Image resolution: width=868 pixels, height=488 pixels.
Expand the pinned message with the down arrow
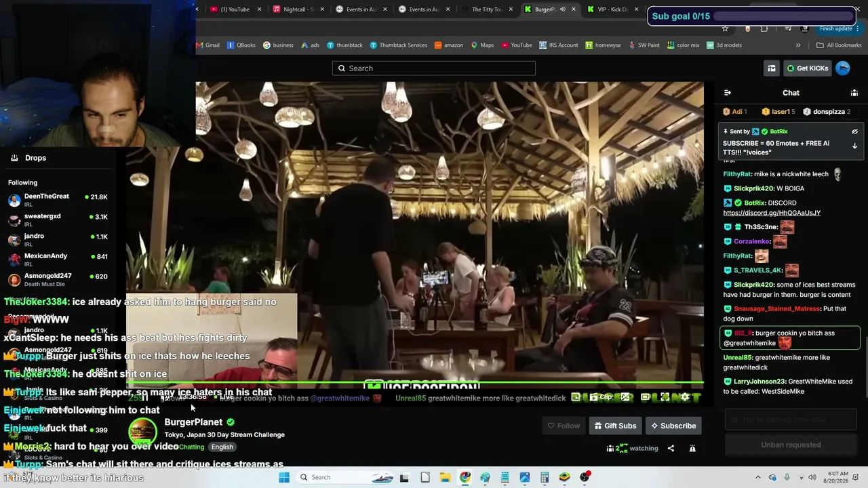(854, 146)
